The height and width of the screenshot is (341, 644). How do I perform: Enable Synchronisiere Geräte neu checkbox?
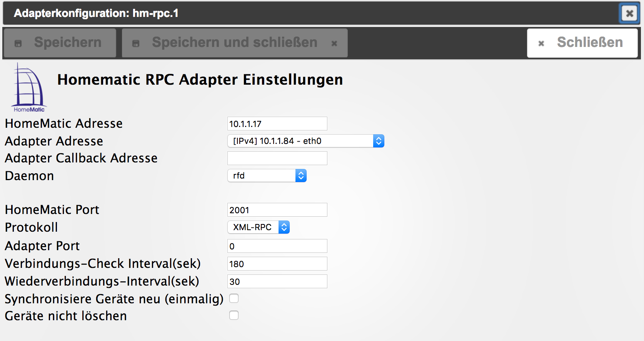point(234,298)
